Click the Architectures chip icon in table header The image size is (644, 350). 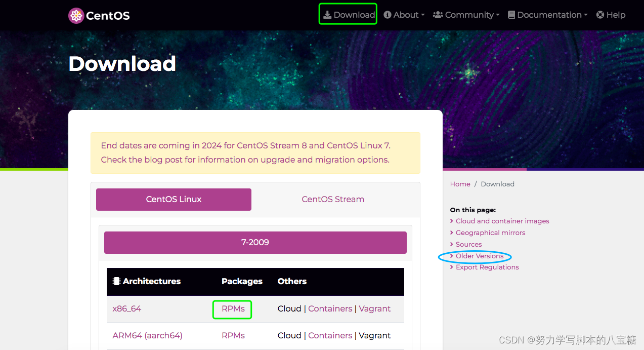coord(116,281)
